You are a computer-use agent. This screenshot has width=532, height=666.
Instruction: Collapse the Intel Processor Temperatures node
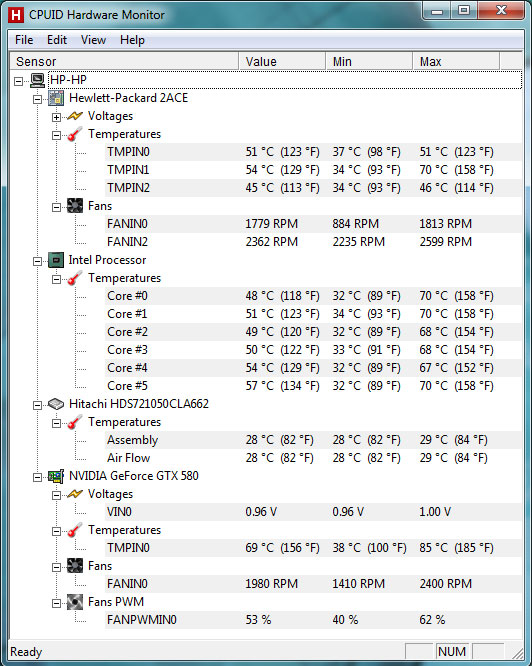56,279
